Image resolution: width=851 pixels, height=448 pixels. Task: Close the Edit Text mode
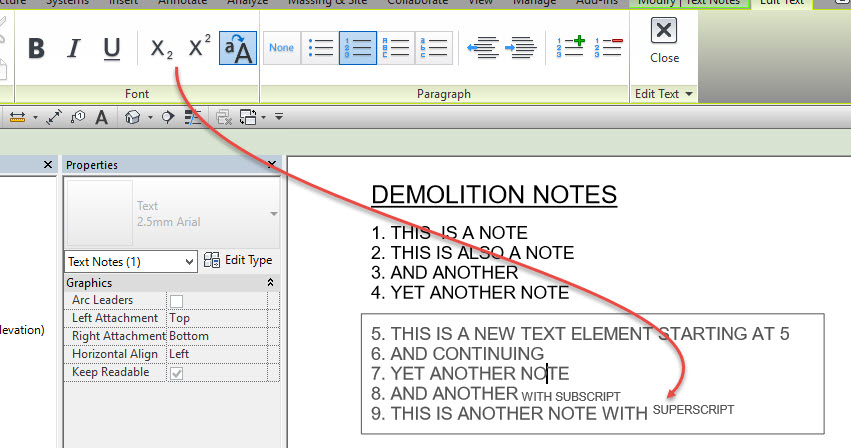[664, 41]
